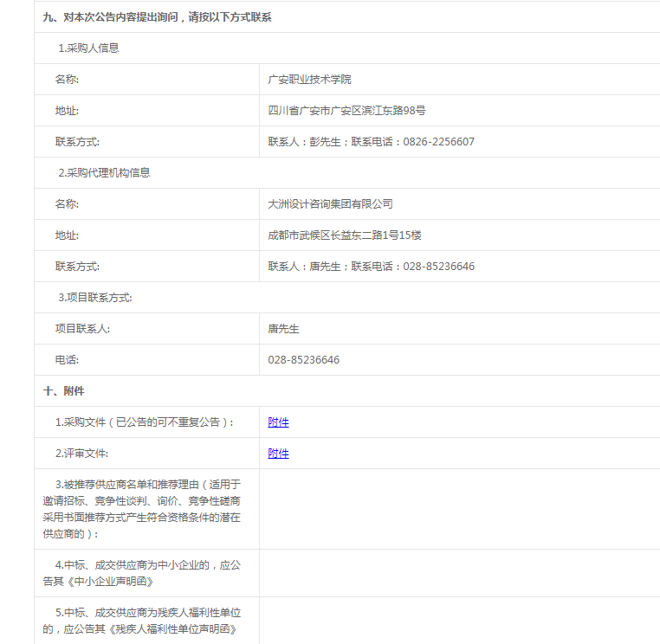Click the 项目联系方式 subsection heading

coord(95,298)
